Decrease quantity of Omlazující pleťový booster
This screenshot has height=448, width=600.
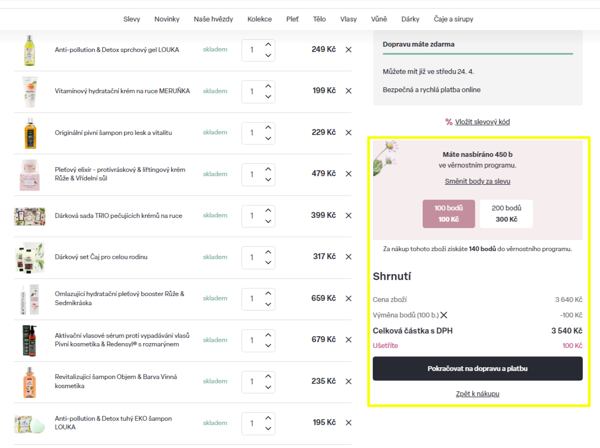268,304
